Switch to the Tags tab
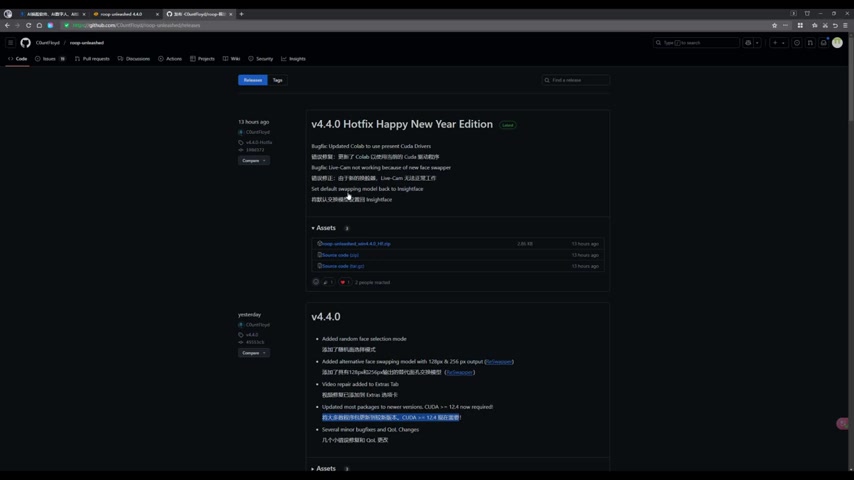Image resolution: width=854 pixels, height=480 pixels. (277, 80)
